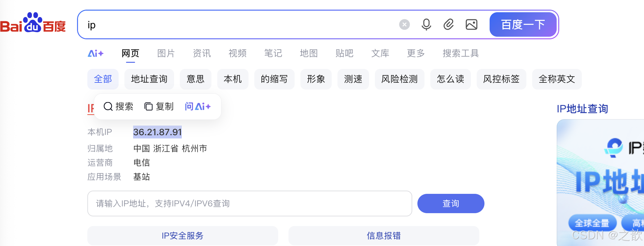644x246 pixels.
Task: Open the Ai+ tab
Action: 96,53
